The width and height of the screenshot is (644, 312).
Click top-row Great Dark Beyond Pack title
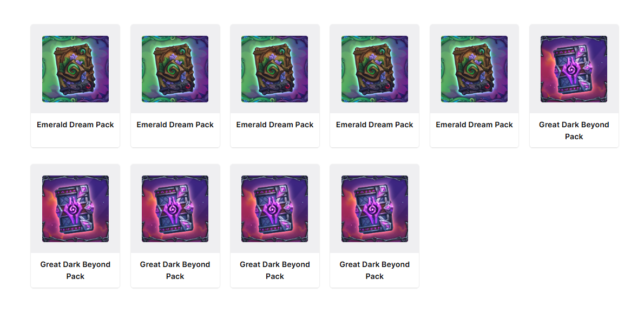point(574,131)
